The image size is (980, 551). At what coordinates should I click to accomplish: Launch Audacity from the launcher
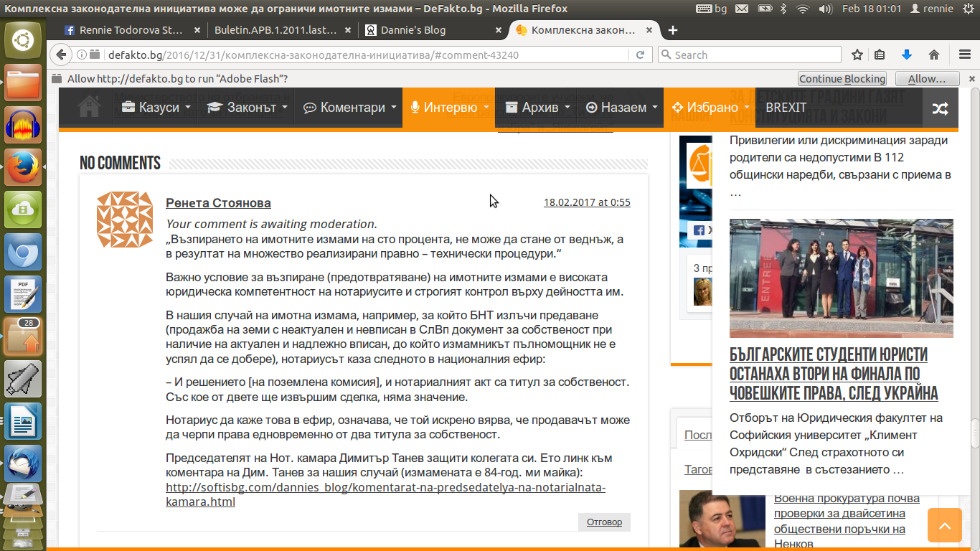pos(24,126)
